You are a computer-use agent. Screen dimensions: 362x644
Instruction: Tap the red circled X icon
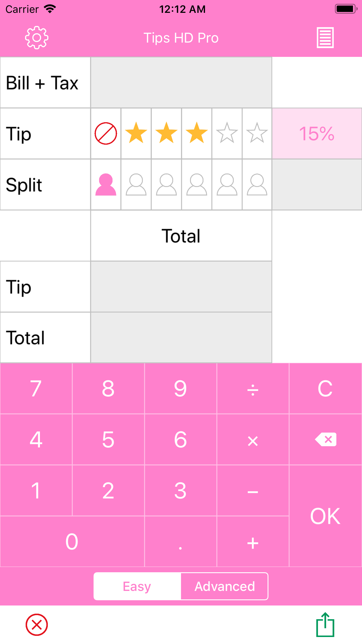[37, 625]
